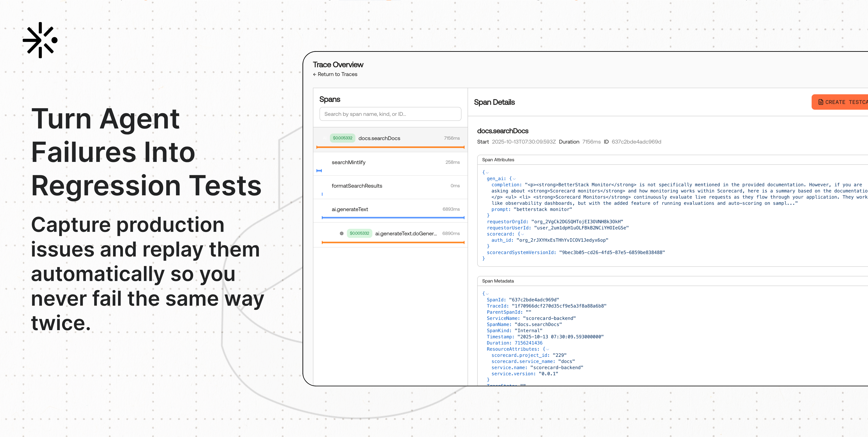Click the OpenAI icon beside ai.generateText.doGenerate

(x=341, y=233)
